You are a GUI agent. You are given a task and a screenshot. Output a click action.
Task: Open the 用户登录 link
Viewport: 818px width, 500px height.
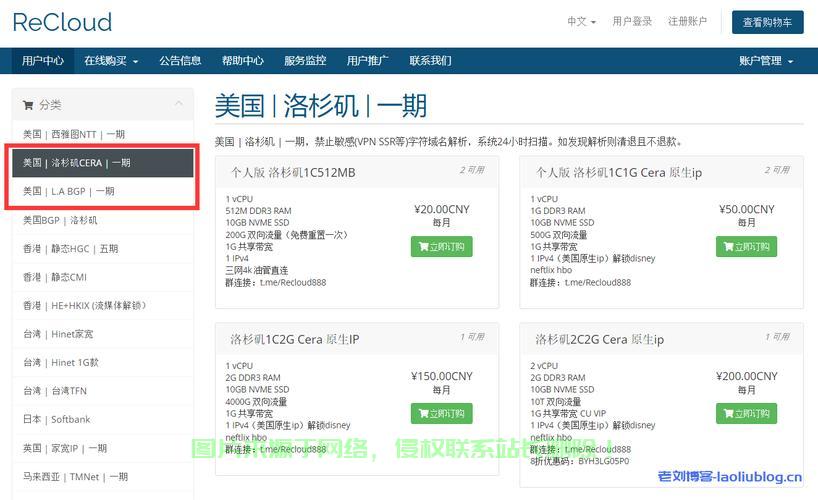tap(632, 21)
